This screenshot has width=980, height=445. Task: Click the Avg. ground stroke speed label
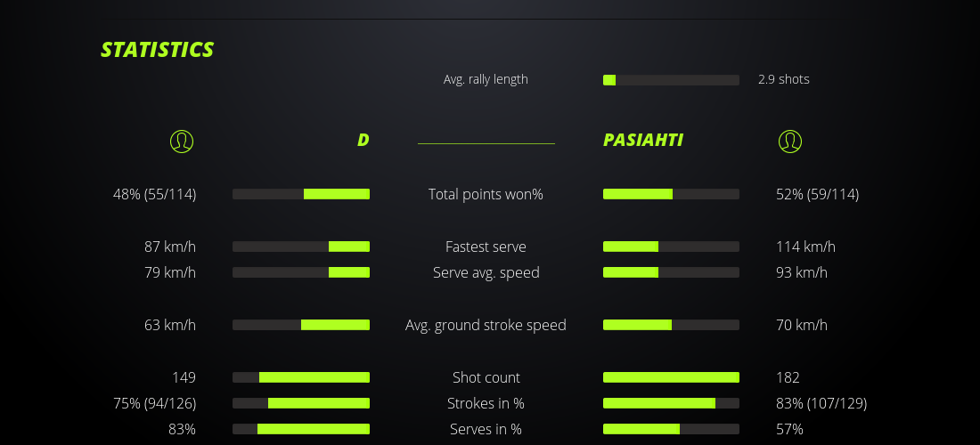(x=486, y=325)
